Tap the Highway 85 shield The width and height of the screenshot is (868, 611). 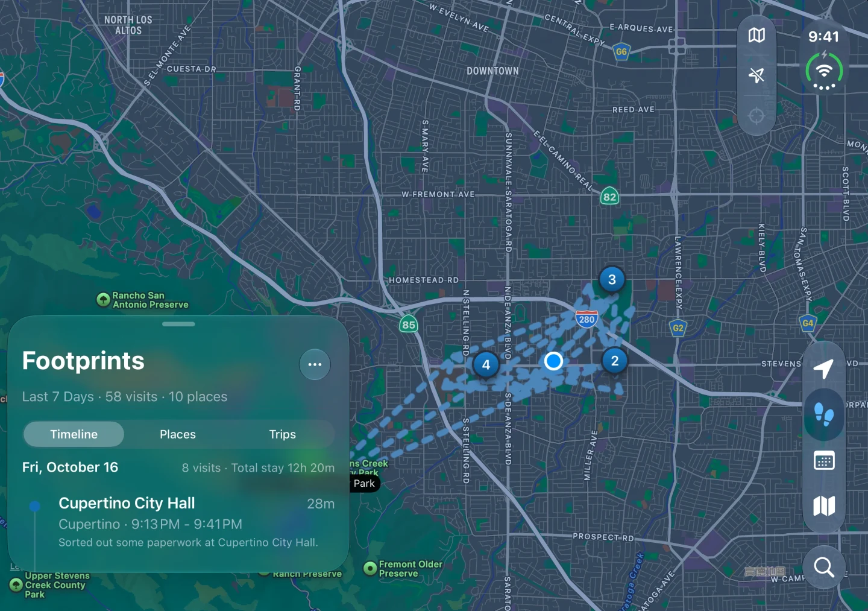pos(409,324)
